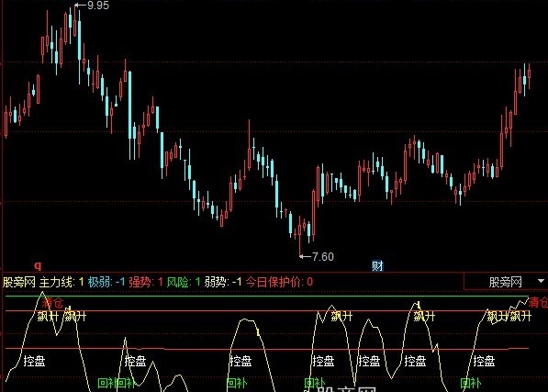Click the 极弱: -1 legend value

(x=106, y=282)
